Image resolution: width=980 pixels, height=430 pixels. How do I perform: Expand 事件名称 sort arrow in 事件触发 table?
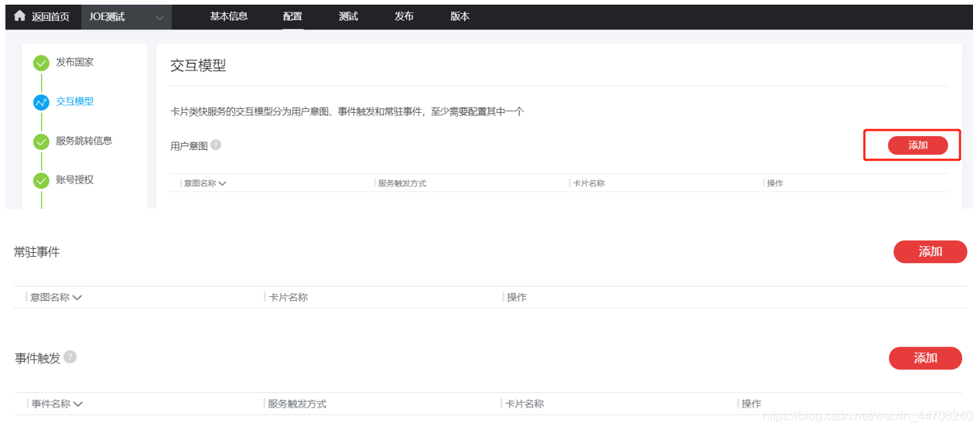pos(77,404)
